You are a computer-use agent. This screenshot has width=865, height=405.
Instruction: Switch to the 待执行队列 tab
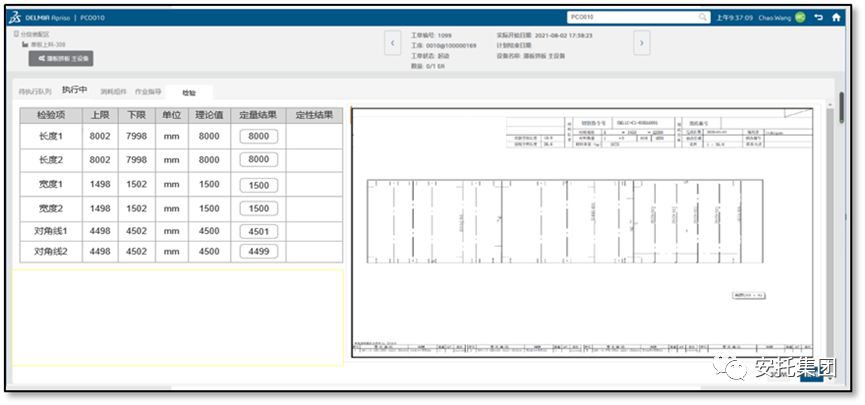[35, 91]
